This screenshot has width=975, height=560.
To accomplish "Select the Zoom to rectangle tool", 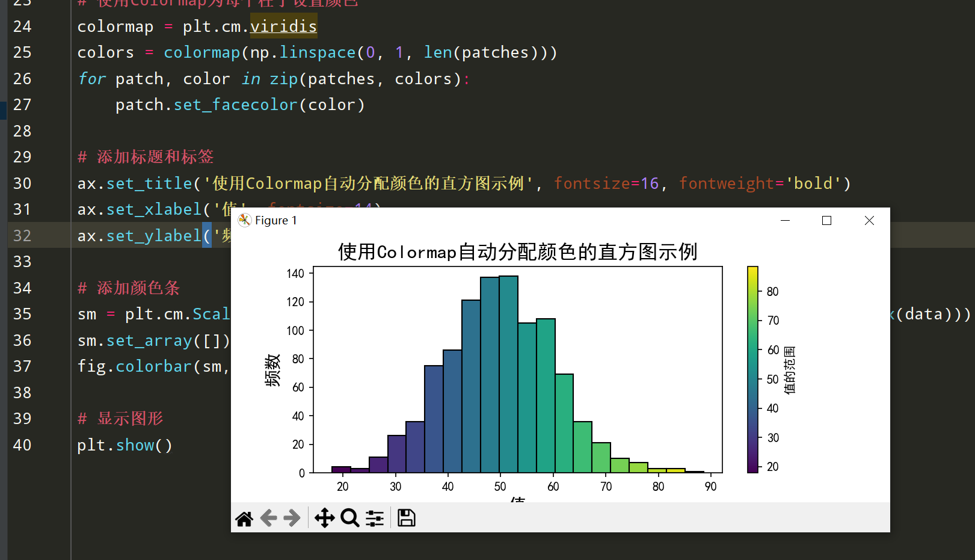I will pyautogui.click(x=349, y=518).
